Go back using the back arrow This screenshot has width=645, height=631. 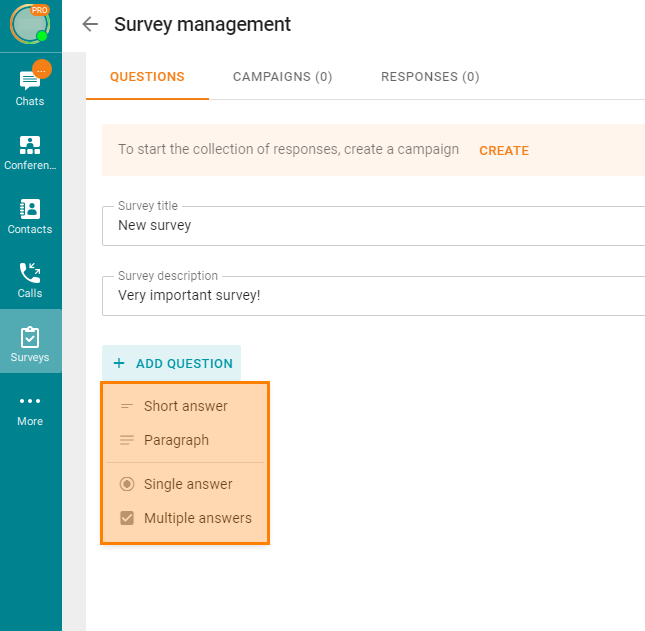click(x=90, y=24)
